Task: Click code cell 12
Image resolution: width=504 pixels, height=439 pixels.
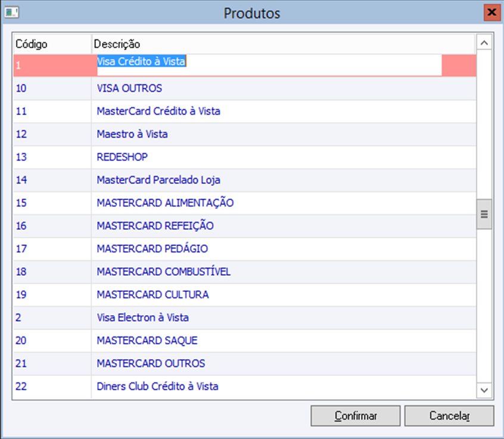Action: pyautogui.click(x=52, y=134)
